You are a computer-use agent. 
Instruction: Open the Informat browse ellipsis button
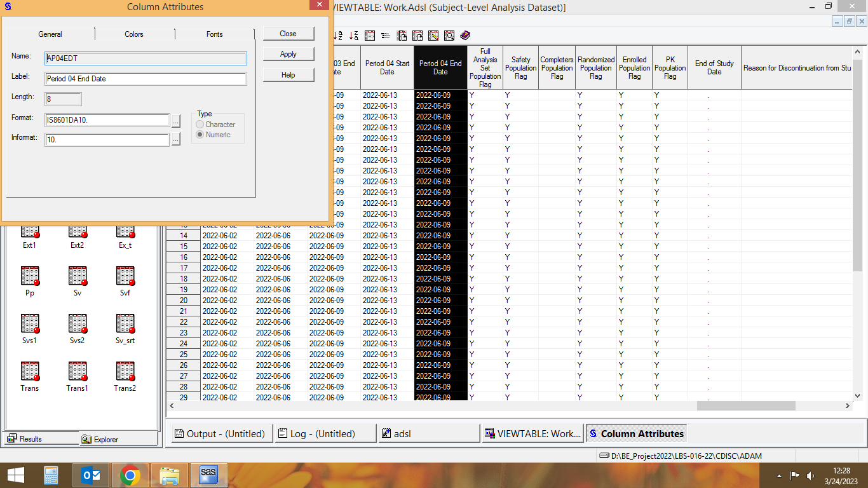point(176,139)
